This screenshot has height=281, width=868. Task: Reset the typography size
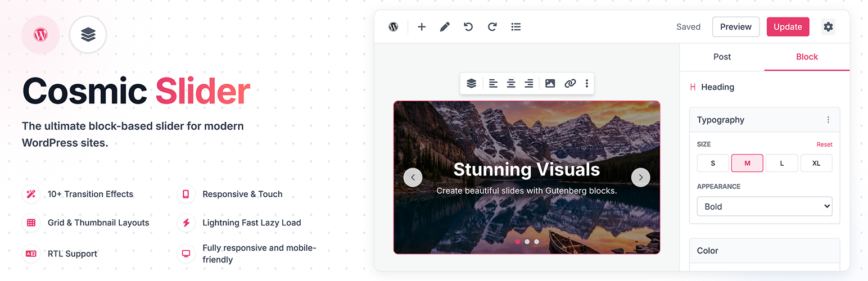(x=824, y=144)
